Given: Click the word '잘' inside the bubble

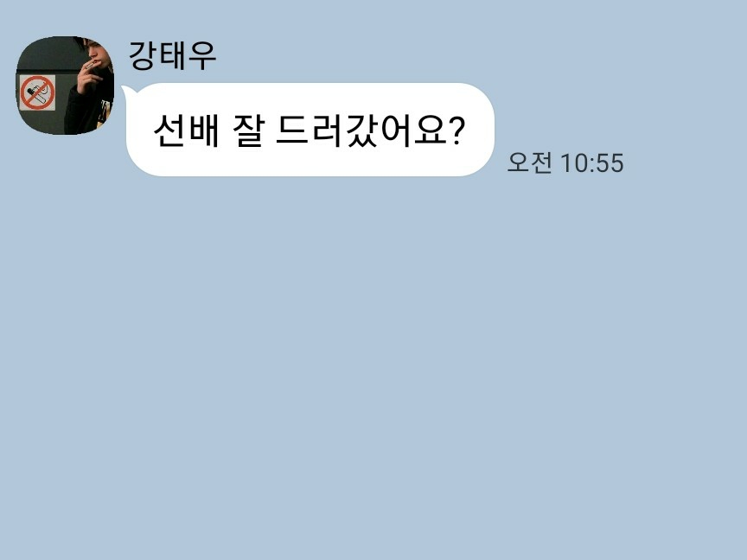Looking at the screenshot, I should tap(248, 130).
